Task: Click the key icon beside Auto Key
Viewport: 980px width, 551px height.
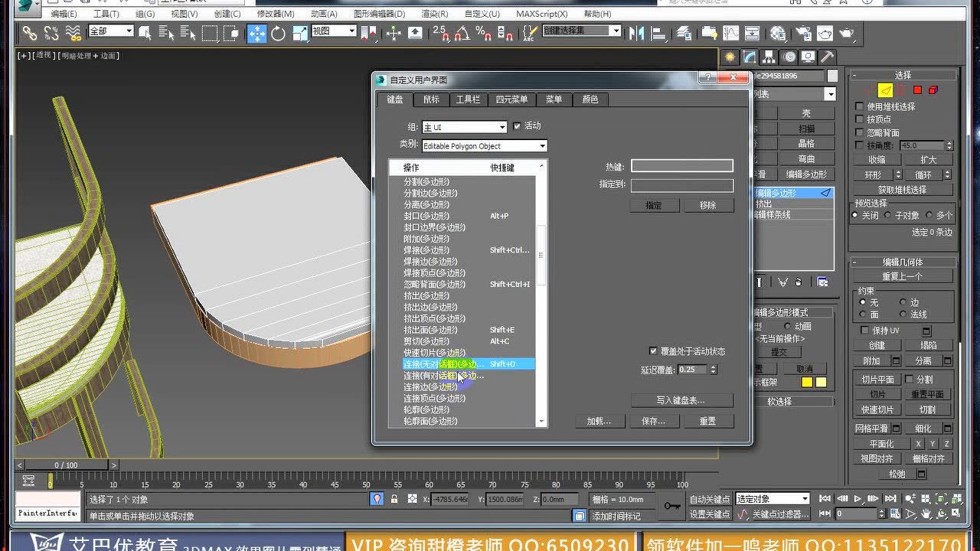Action: click(672, 506)
